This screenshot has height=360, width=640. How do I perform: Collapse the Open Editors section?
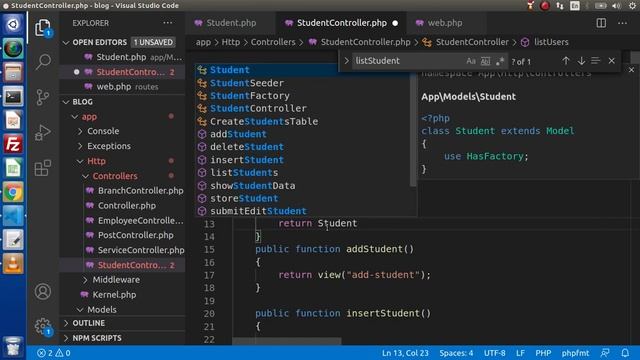click(x=66, y=42)
